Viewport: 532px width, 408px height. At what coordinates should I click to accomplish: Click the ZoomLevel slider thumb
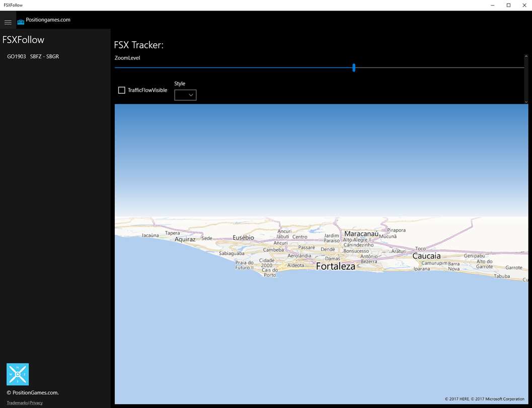(x=354, y=67)
